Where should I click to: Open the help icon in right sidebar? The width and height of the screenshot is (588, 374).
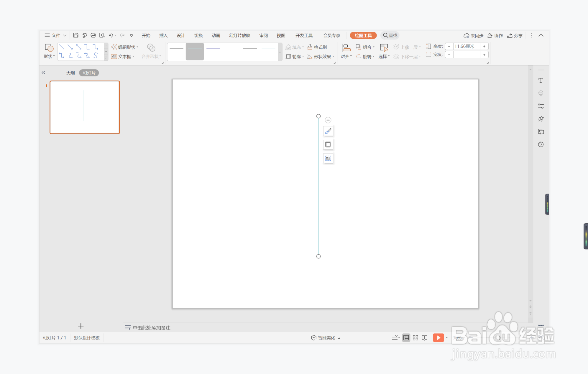click(541, 144)
